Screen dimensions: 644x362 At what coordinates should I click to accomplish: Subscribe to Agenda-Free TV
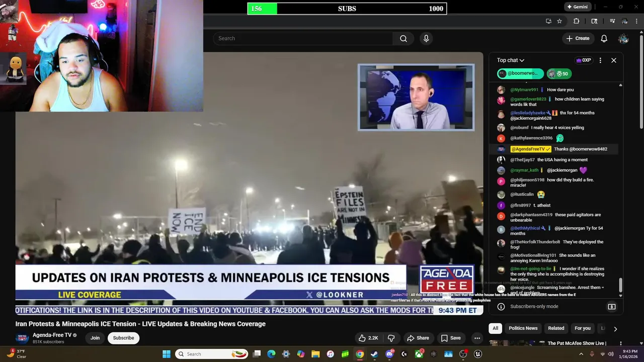(123, 338)
